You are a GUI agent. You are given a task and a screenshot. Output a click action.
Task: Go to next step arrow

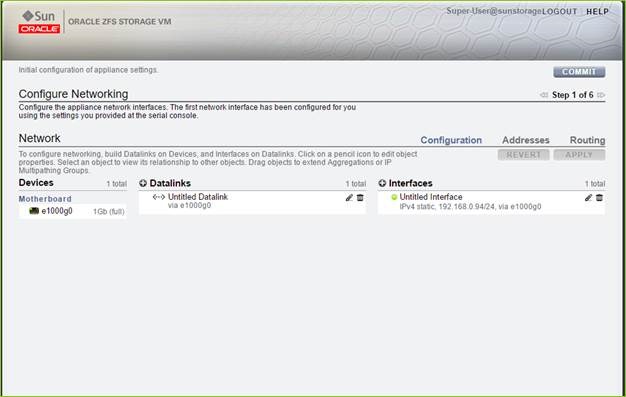[601, 95]
